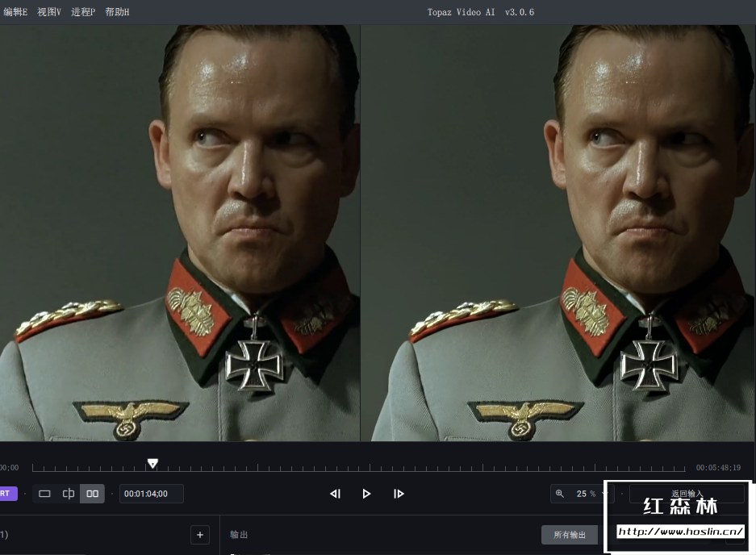Click the timecode field 00:01:04;00
This screenshot has width=756, height=555.
(x=152, y=494)
